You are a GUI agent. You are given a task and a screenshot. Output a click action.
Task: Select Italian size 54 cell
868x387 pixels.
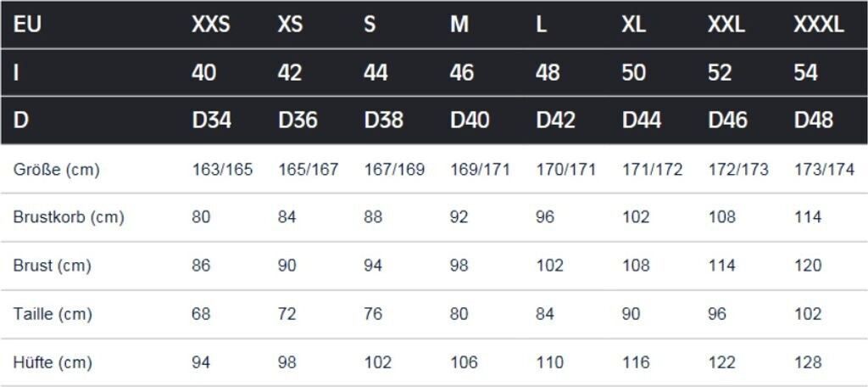(x=805, y=73)
